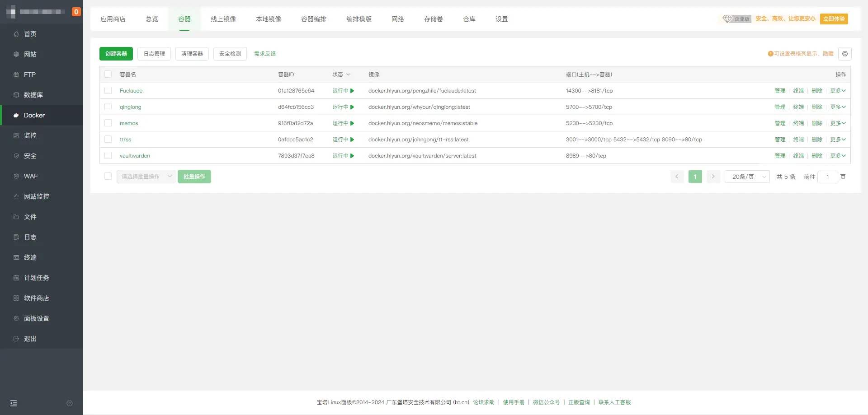Click the Docker whale icon in sidebar
This screenshot has width=868, height=415.
pyautogui.click(x=16, y=115)
